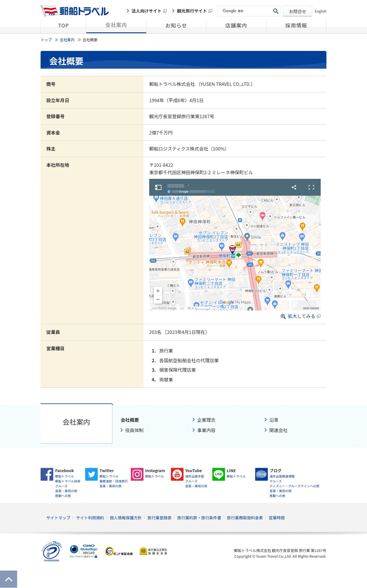Open the 郵船トラベル採用 Facebook link

[68, 481]
